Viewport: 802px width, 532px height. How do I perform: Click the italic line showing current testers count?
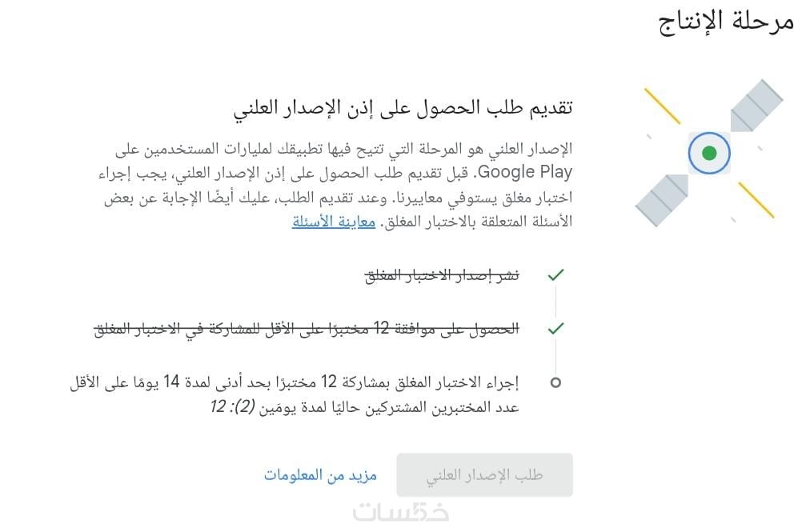pyautogui.click(x=365, y=407)
